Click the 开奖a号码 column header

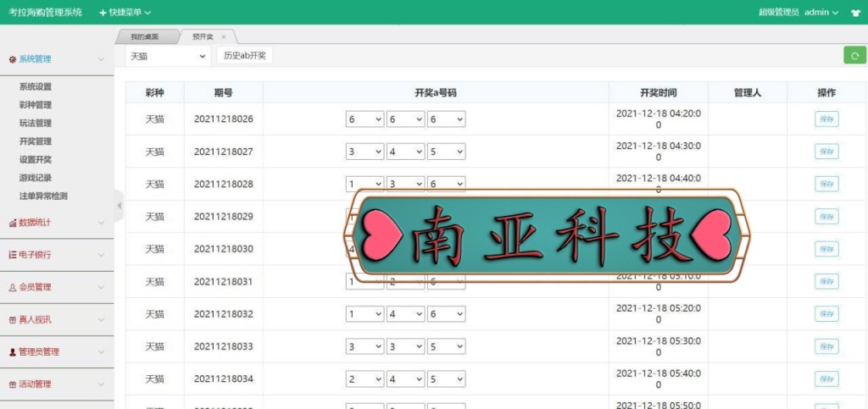436,93
